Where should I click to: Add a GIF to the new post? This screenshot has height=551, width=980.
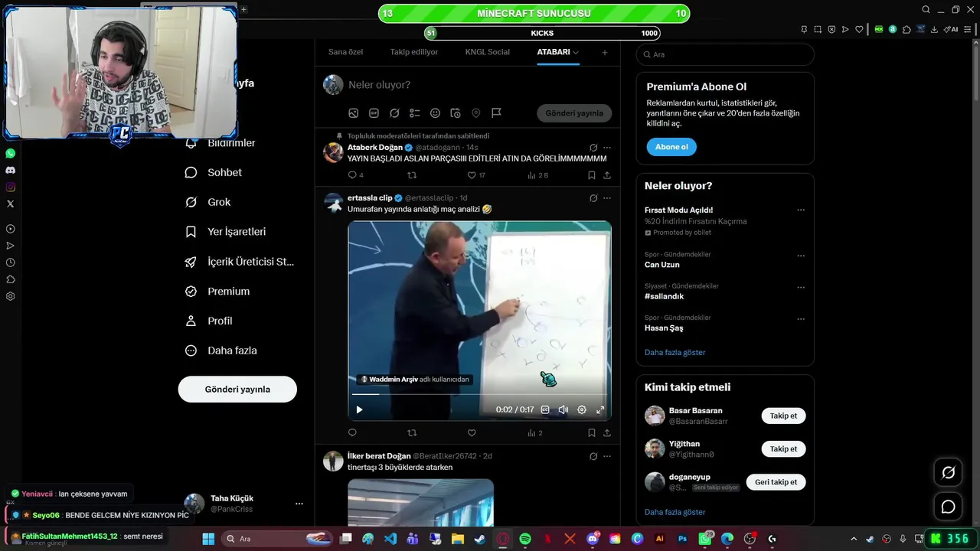[x=374, y=113]
